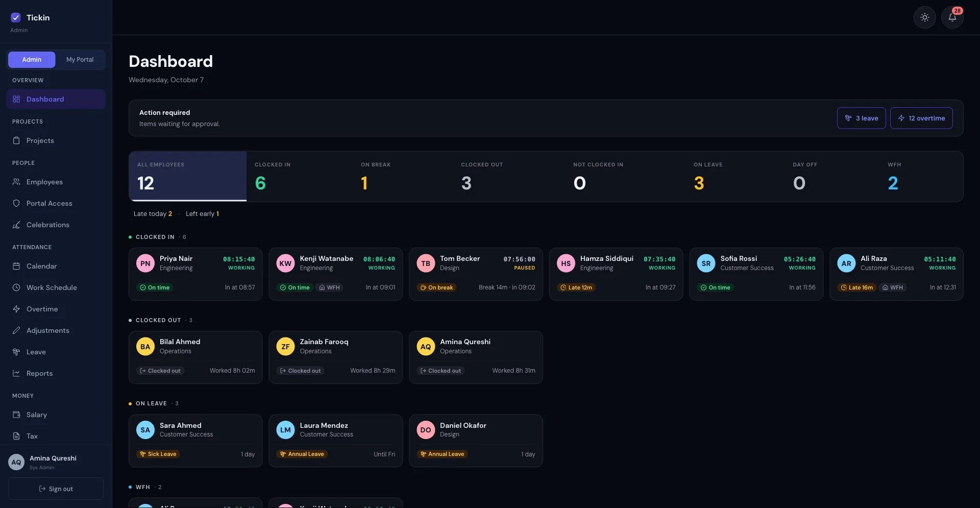Screen dimensions: 980x508
Task: Open Dashboard from sidebar
Action: pos(56,99)
